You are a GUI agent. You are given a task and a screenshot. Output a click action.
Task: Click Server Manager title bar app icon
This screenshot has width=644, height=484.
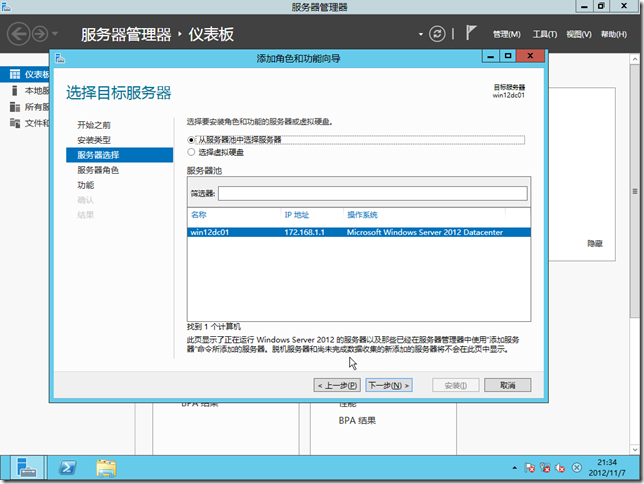pyautogui.click(x=6, y=6)
